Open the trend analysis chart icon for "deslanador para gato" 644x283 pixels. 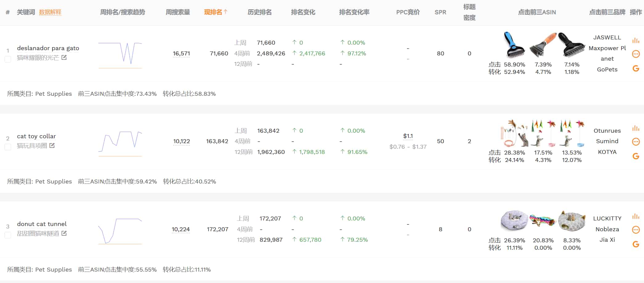coord(636,40)
